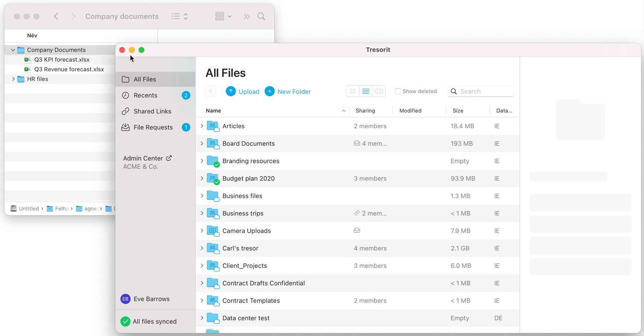The height and width of the screenshot is (336, 644).
Task: Expand HR files folder in Finder
Action: [13, 79]
